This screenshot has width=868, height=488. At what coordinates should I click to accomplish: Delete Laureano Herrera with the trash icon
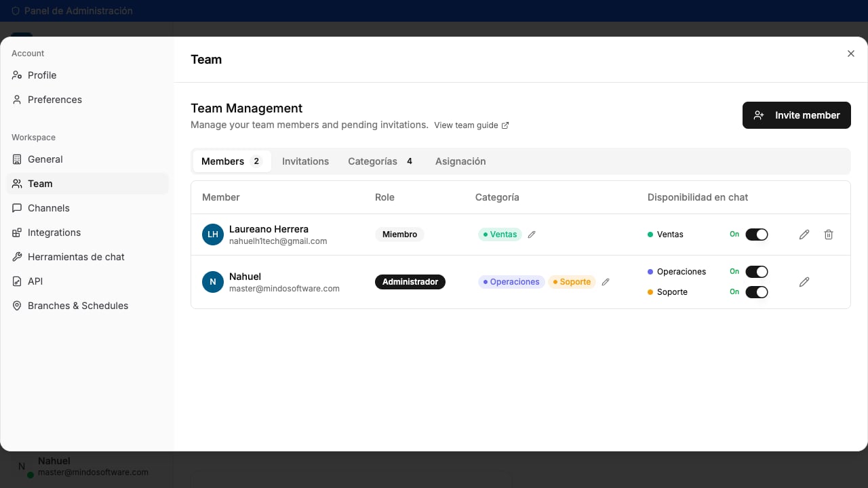[829, 235]
